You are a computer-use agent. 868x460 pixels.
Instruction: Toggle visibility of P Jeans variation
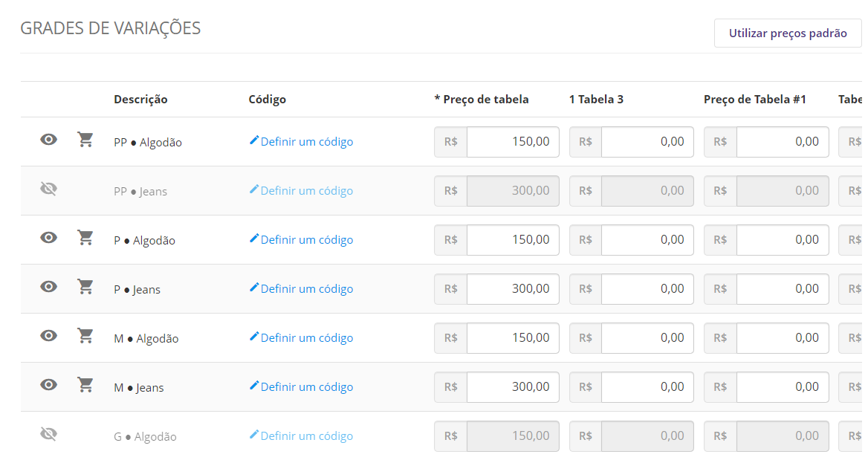click(49, 287)
